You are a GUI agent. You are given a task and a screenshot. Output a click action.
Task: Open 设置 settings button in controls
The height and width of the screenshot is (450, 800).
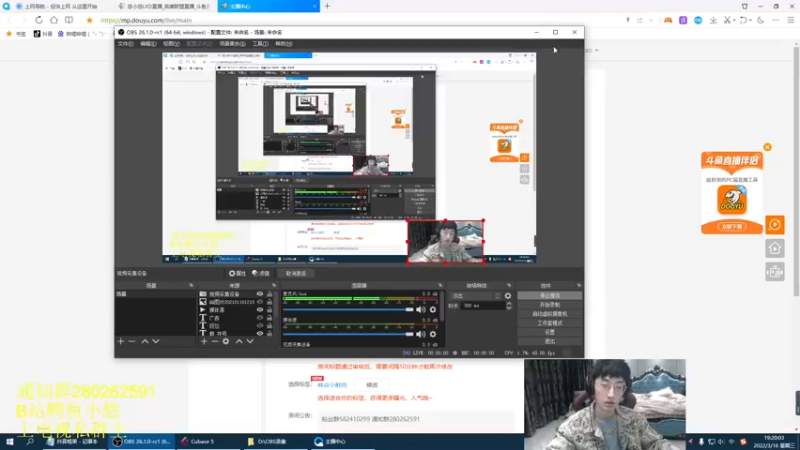[x=549, y=332]
